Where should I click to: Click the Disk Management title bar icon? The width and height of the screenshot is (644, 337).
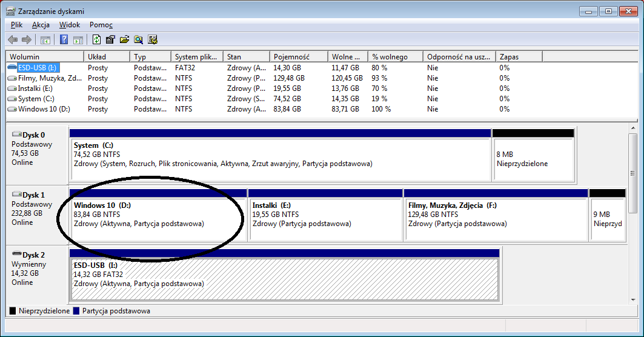point(11,11)
